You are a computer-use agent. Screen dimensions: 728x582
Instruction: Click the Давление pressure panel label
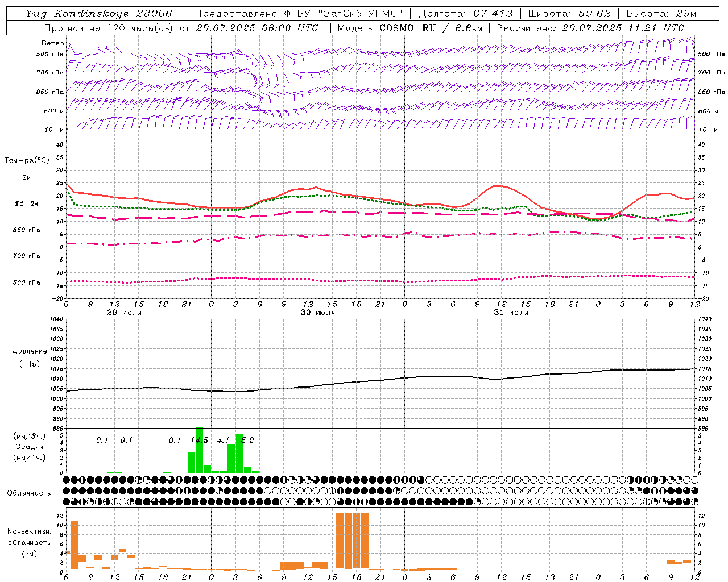pyautogui.click(x=30, y=351)
